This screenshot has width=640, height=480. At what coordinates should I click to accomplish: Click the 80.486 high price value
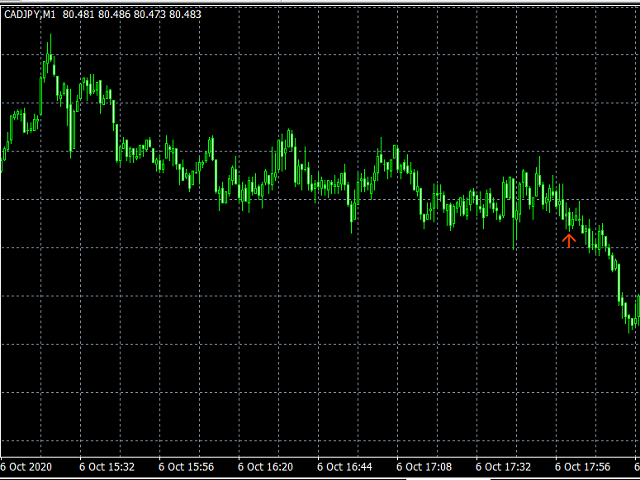pos(114,15)
